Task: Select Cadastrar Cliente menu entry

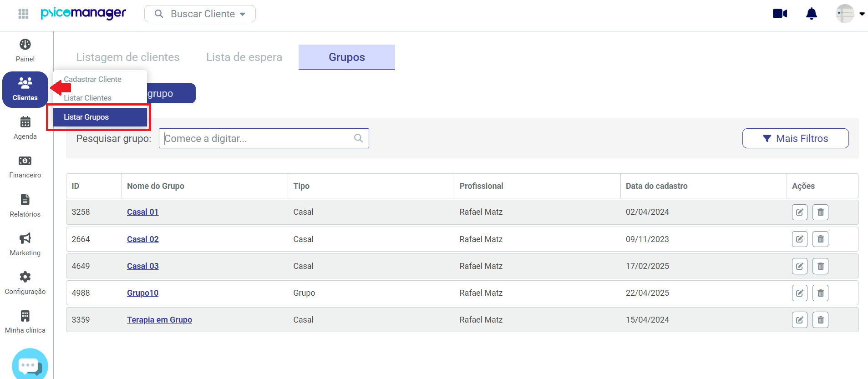Action: 93,79
